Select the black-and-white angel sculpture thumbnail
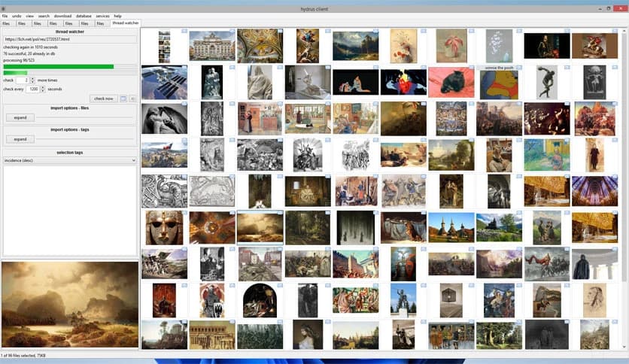The width and height of the screenshot is (629, 364). [x=164, y=119]
